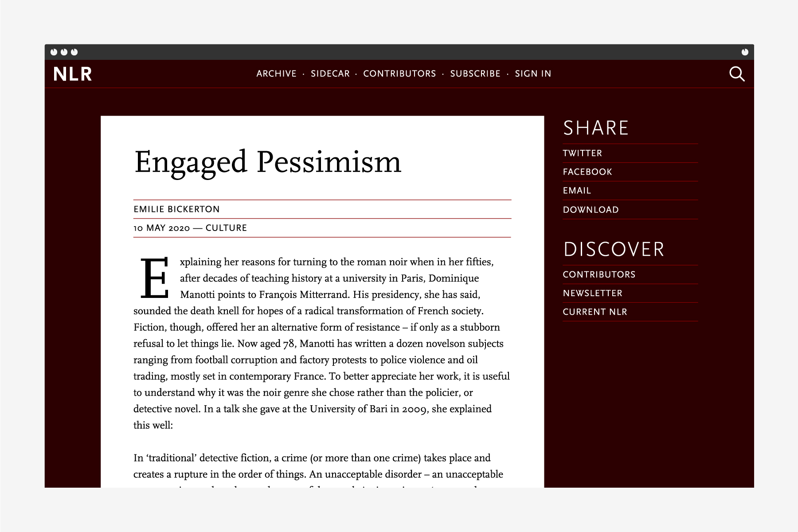Click the third window control dot
Screen dimensions: 798x532
click(x=74, y=52)
